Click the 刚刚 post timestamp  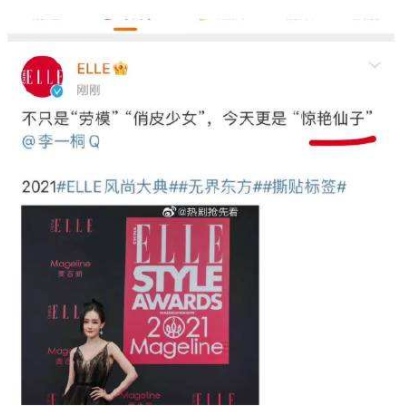click(88, 90)
